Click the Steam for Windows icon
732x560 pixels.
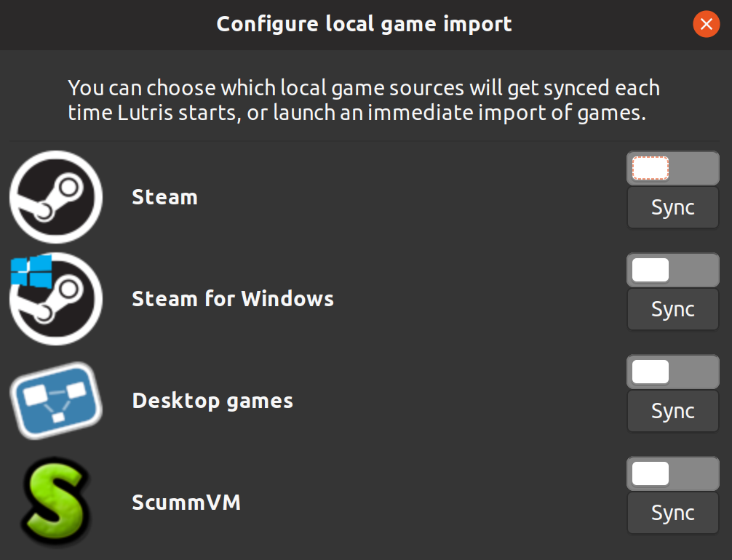click(55, 298)
